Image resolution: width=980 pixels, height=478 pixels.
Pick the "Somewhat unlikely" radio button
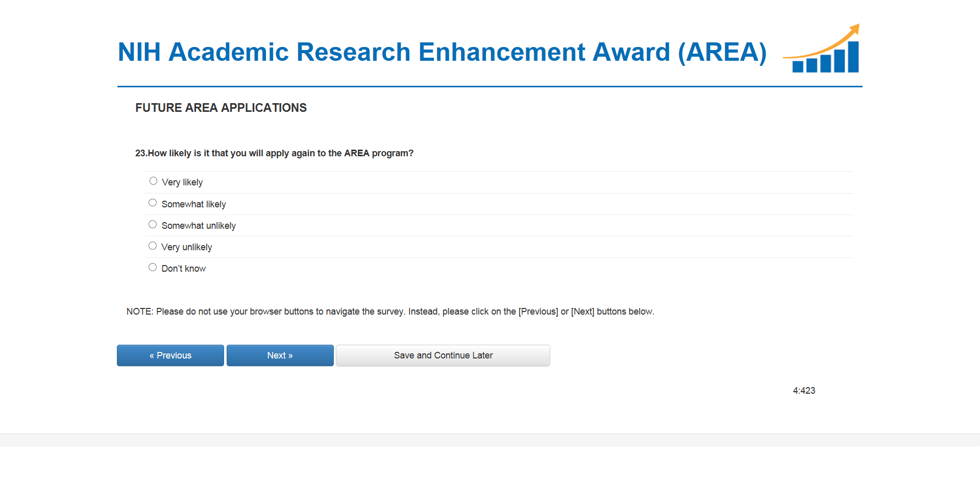point(153,224)
